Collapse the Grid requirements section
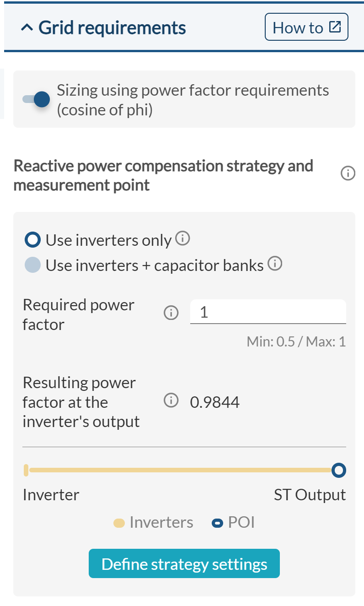This screenshot has height=606, width=364. tap(27, 27)
